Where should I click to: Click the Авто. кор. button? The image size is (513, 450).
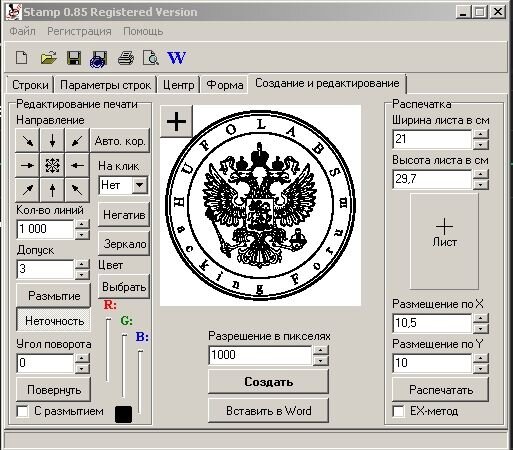[120, 141]
